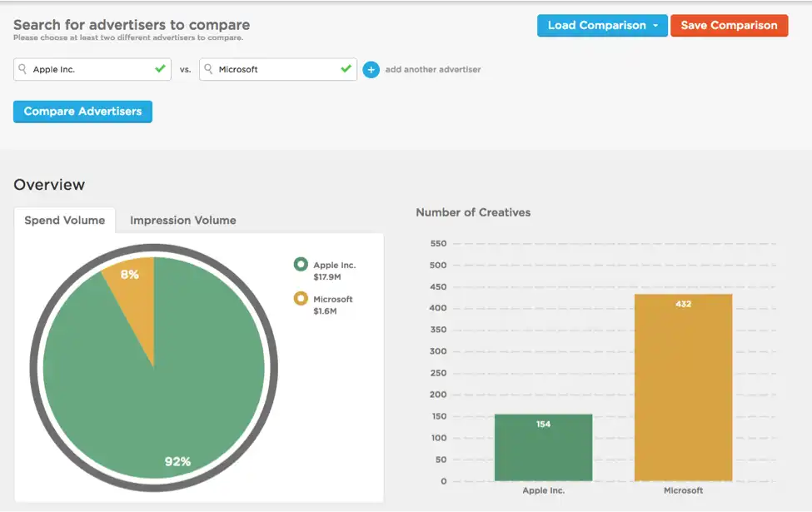Screen dimensions: 812x512
Task: Click the search magnifier in Microsoft field
Action: click(x=208, y=69)
